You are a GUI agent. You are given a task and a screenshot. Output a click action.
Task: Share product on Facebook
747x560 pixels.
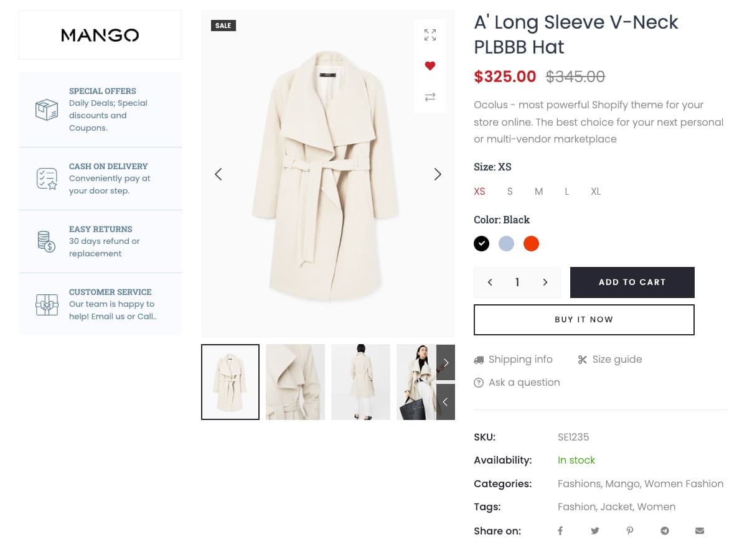(560, 531)
